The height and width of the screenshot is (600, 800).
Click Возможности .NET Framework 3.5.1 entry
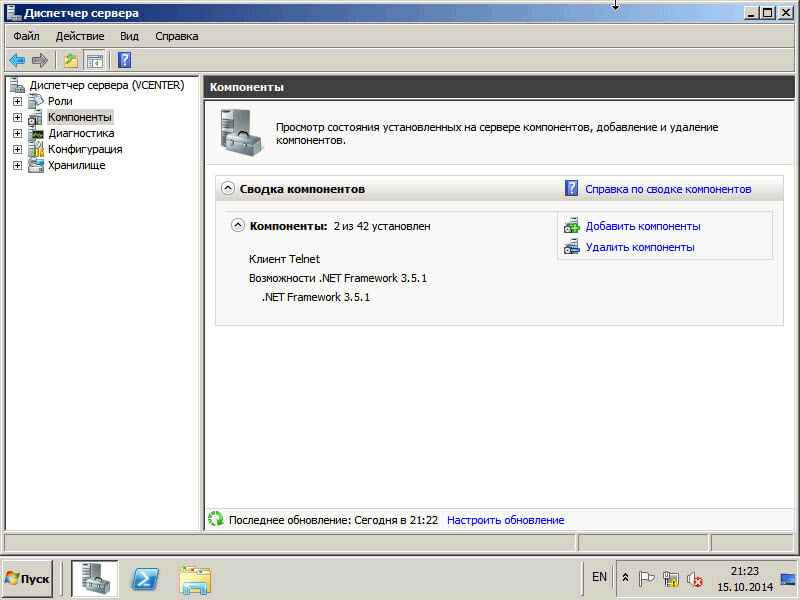(x=338, y=278)
